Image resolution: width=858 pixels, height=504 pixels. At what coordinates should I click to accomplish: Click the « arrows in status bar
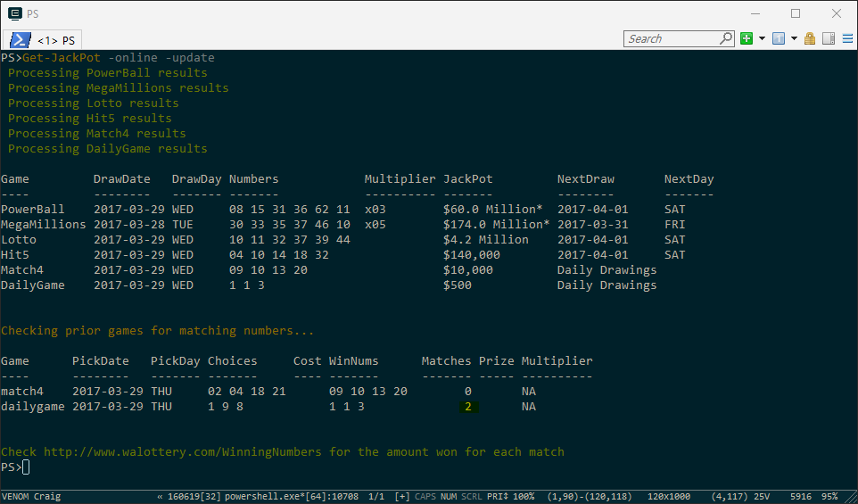(160, 497)
